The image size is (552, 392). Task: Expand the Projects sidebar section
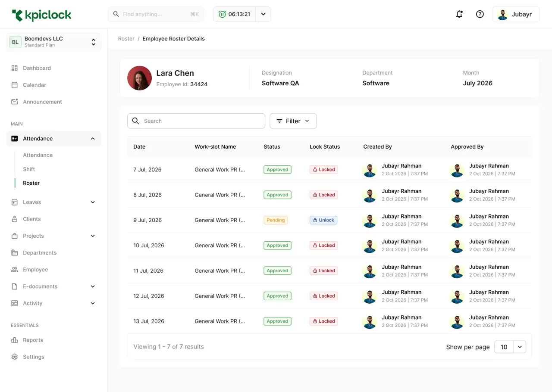click(x=93, y=236)
